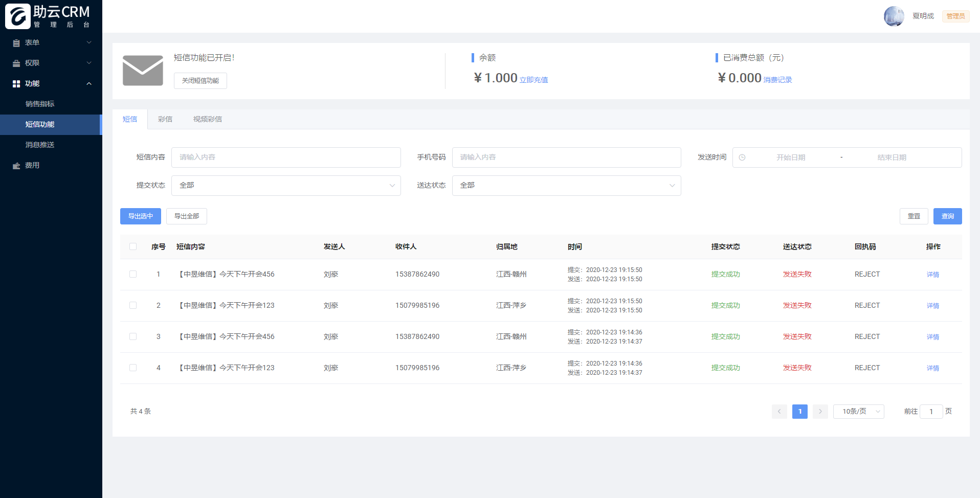Toggle the select-all checkbox in table header
The width and height of the screenshot is (980, 498).
(x=133, y=246)
